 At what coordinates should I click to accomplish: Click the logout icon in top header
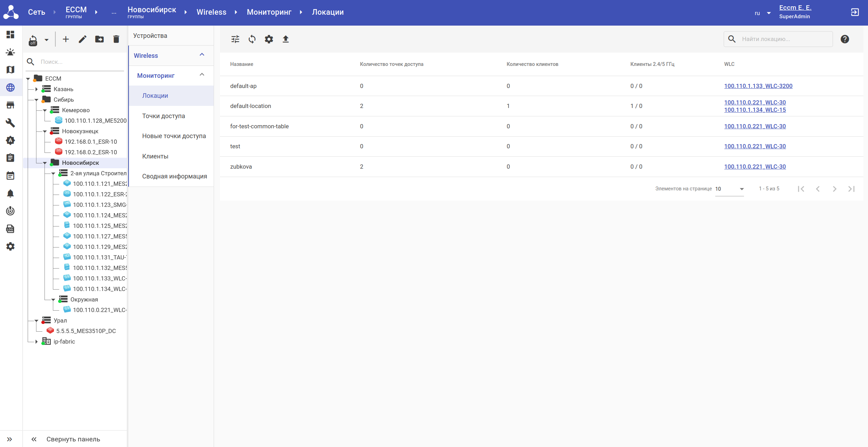pos(855,13)
